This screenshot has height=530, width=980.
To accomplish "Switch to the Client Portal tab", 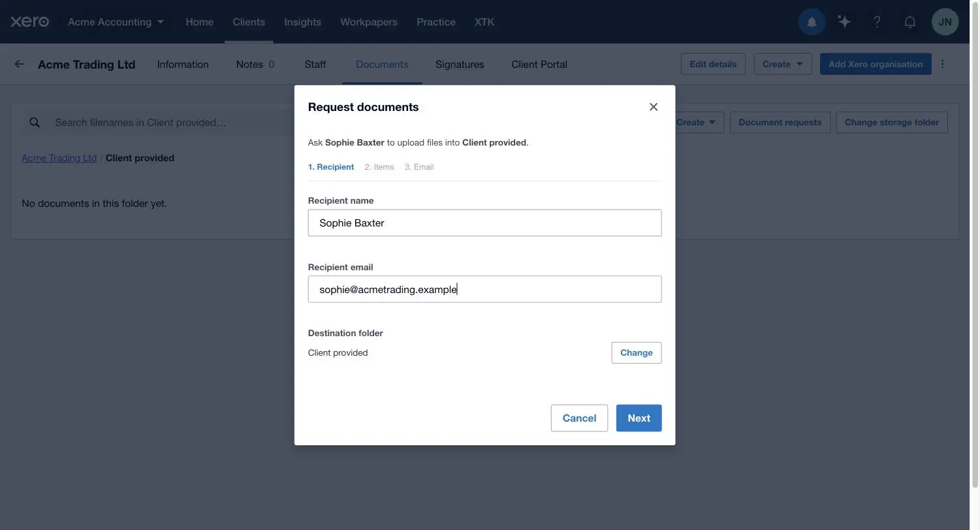I will [x=539, y=64].
